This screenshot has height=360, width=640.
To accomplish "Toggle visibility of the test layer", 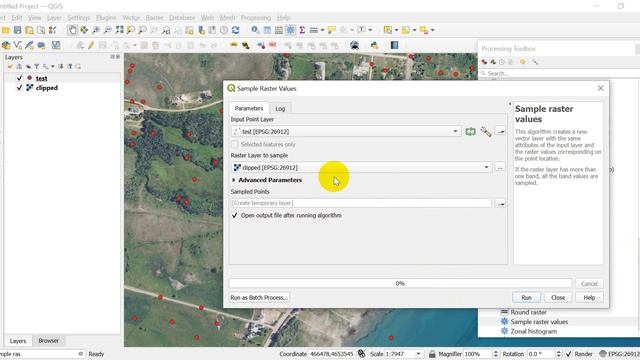I will click(19, 78).
